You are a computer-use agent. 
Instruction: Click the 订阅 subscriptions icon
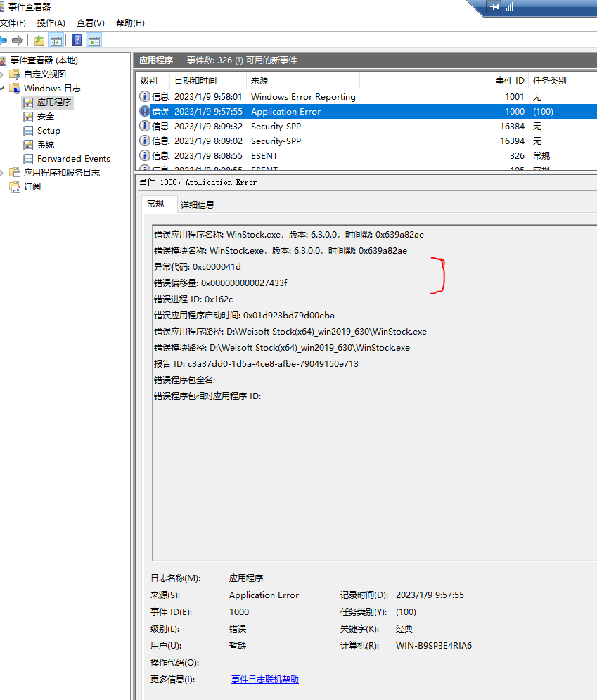pos(15,187)
